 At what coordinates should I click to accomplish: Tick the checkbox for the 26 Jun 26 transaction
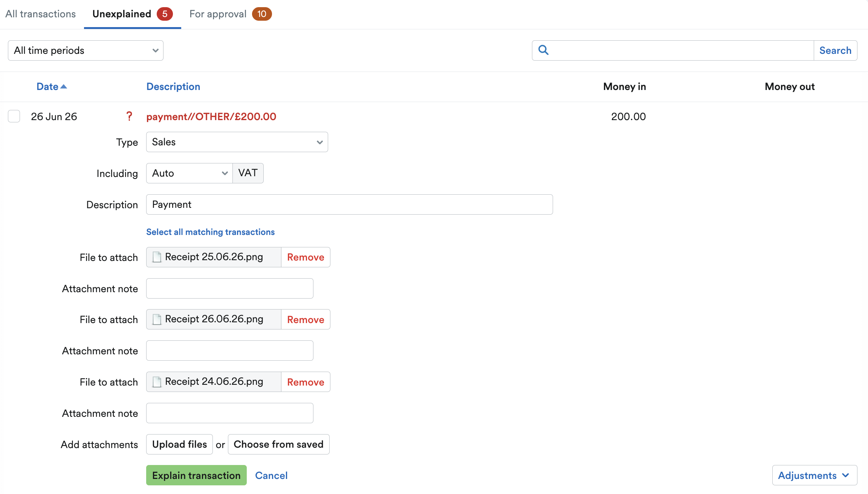pyautogui.click(x=14, y=116)
